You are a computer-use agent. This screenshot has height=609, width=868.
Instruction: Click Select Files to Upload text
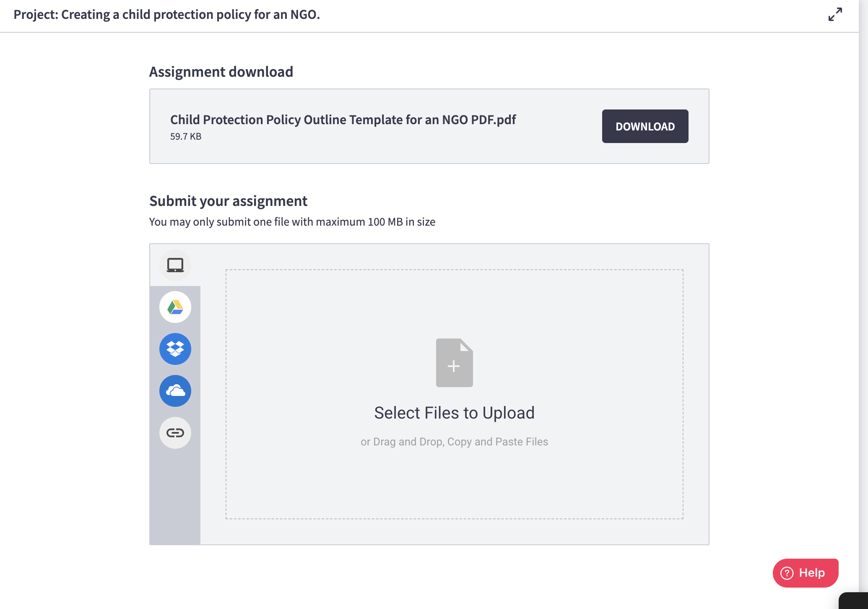coord(454,413)
